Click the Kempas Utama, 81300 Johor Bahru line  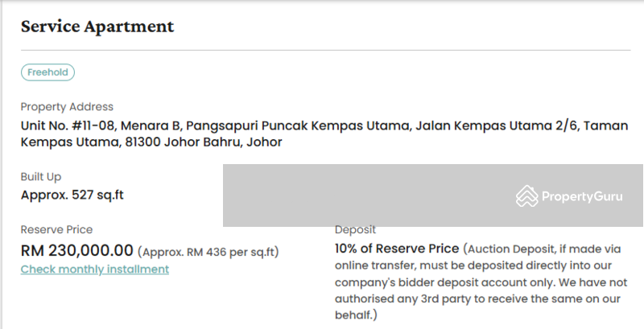click(x=151, y=142)
